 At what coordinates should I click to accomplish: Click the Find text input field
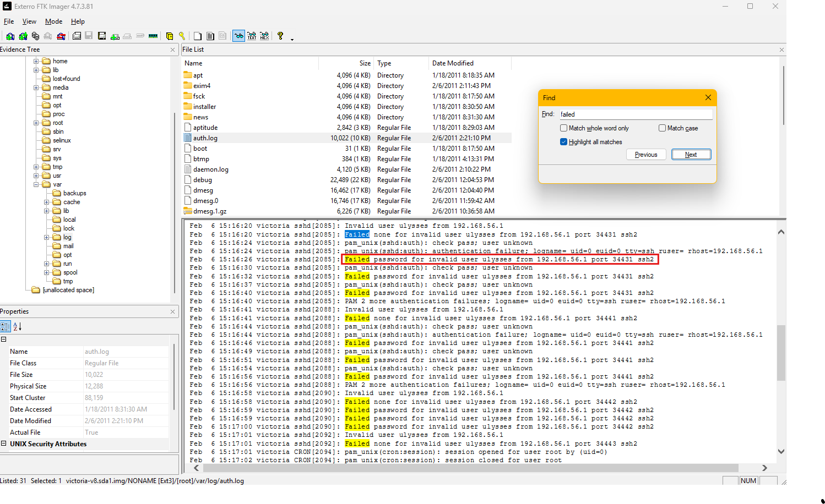(636, 114)
